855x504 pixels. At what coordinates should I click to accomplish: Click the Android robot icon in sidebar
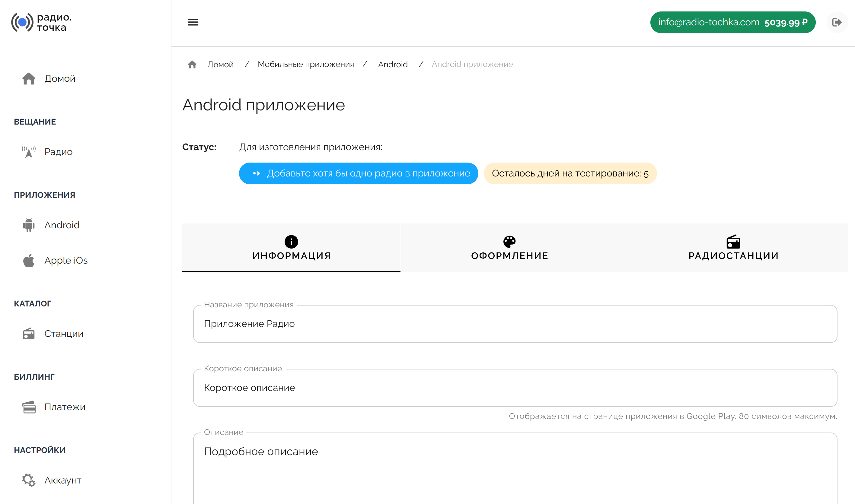pyautogui.click(x=29, y=225)
